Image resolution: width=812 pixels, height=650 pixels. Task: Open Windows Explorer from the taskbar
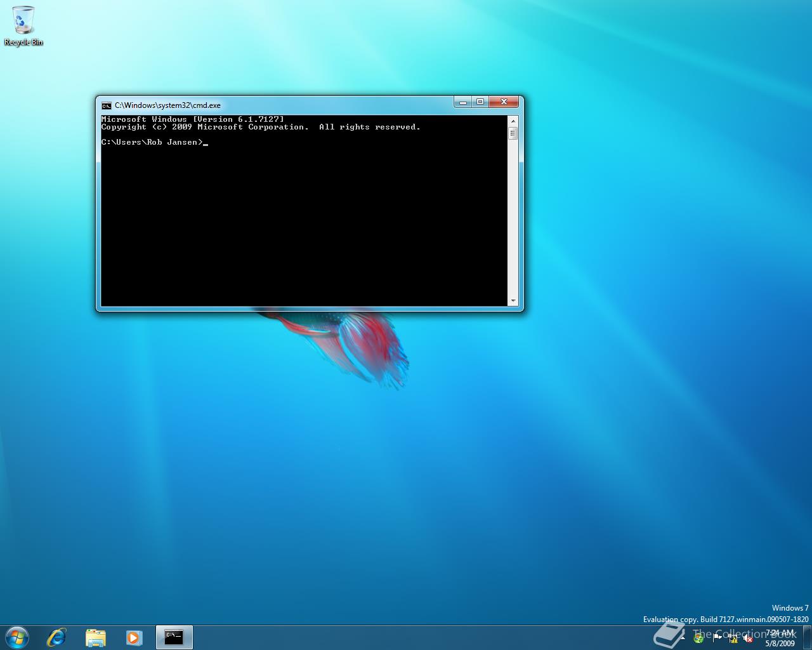pyautogui.click(x=95, y=637)
